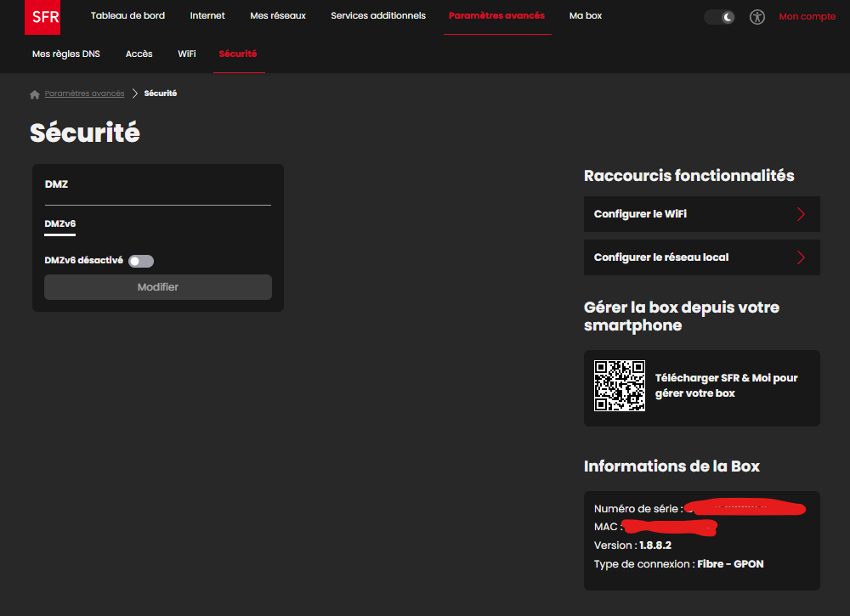Click the arrow next to Configurer le réseau local
The image size is (850, 616).
click(801, 257)
